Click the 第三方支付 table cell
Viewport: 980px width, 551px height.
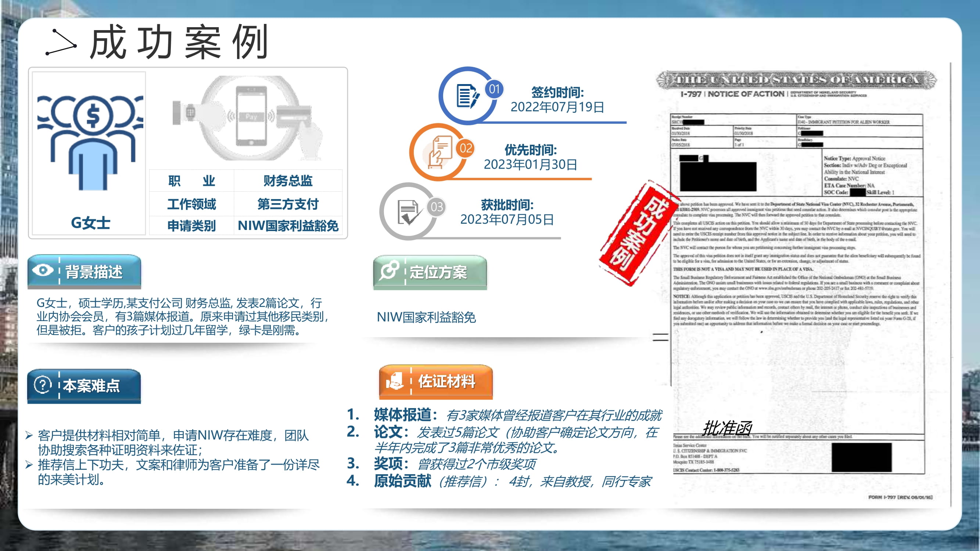pos(288,204)
